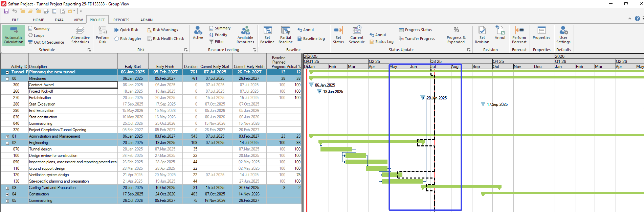Expand the 05 Commissioning group
This screenshot has width=644, height=212.
(x=7, y=201)
